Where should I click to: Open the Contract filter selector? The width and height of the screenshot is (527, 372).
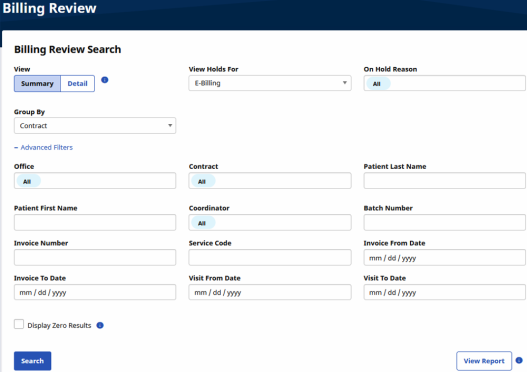click(x=270, y=180)
